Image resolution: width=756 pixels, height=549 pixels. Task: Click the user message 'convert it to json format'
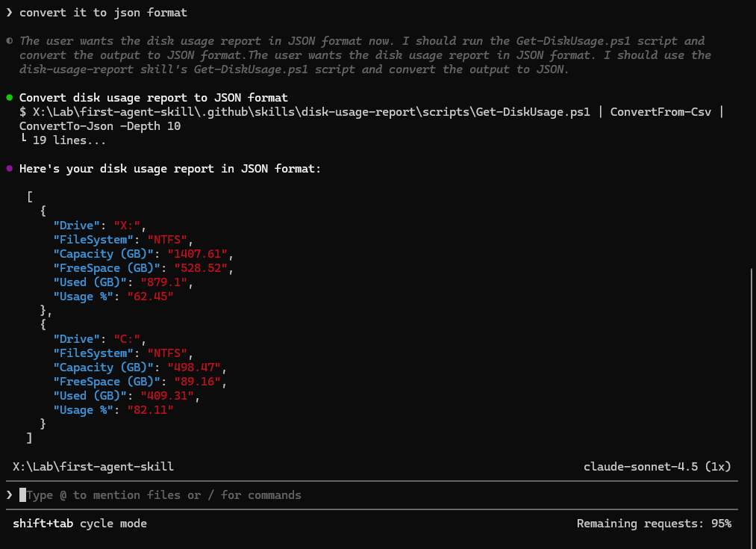pos(103,13)
